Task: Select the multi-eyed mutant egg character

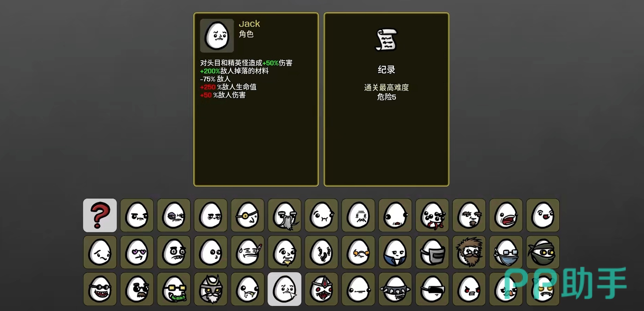Action: pyautogui.click(x=432, y=215)
